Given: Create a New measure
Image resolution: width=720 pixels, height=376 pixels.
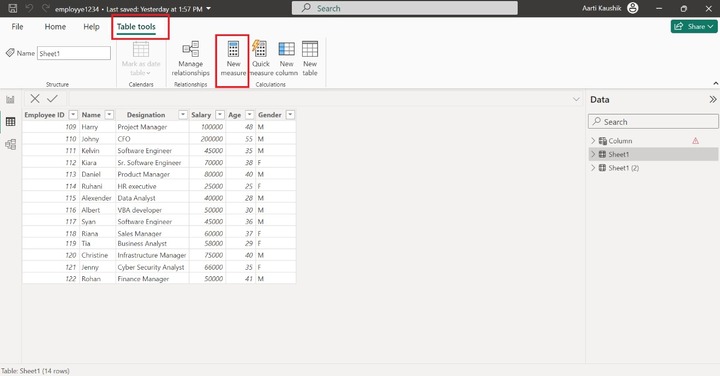Looking at the screenshot, I should pyautogui.click(x=233, y=59).
